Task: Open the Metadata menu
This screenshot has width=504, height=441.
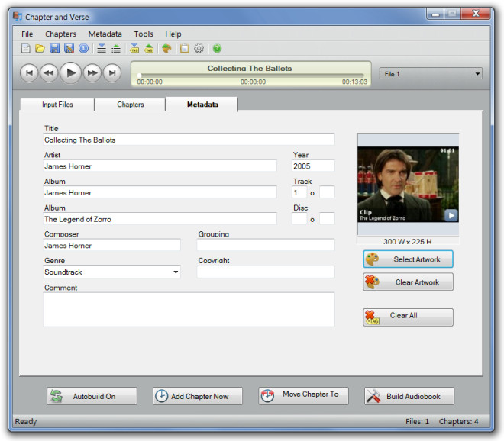Action: coord(105,34)
